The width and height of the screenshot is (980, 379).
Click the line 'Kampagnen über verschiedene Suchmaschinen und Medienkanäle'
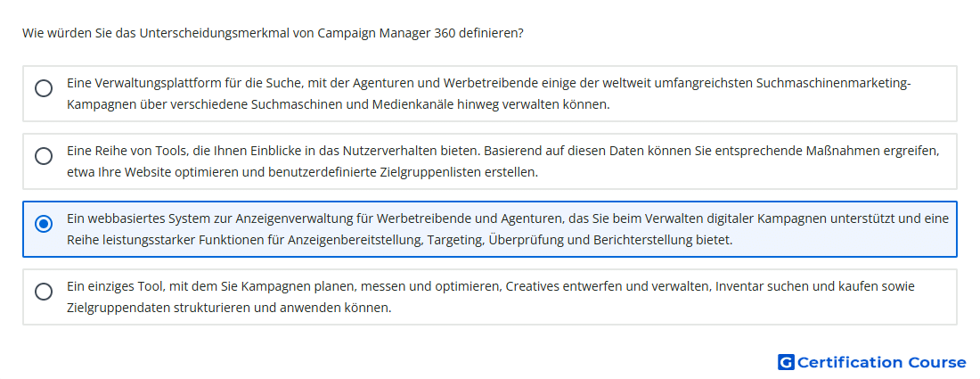[339, 104]
